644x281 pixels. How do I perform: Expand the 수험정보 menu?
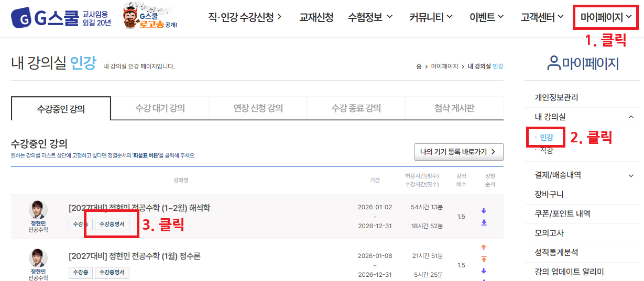(370, 17)
